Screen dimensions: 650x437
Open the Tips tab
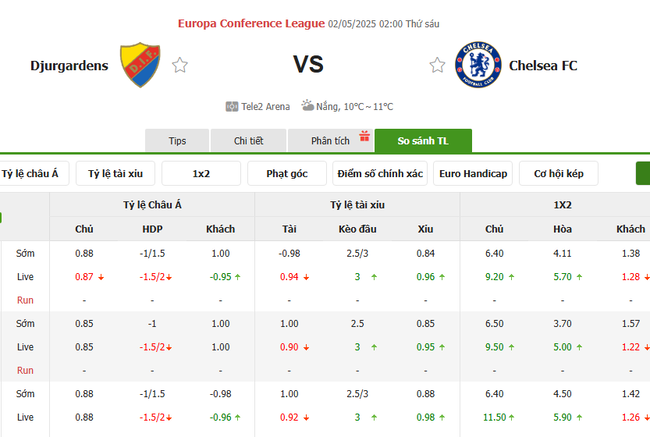(178, 141)
